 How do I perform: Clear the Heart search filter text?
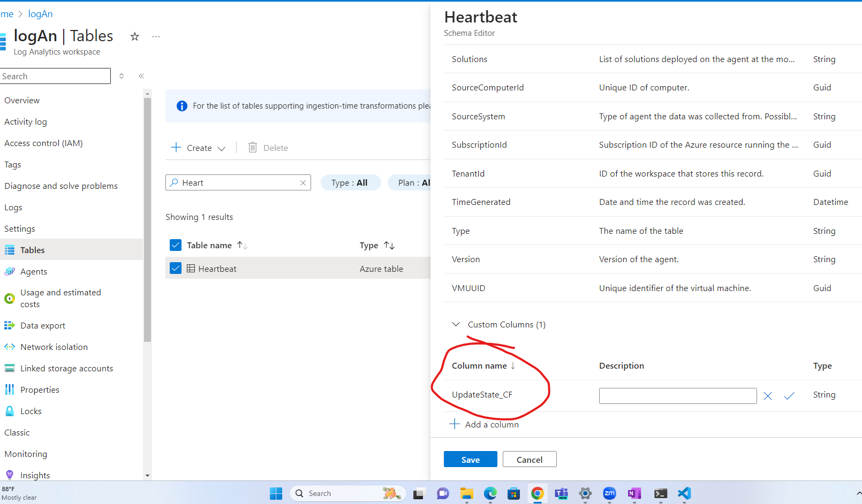pyautogui.click(x=303, y=183)
